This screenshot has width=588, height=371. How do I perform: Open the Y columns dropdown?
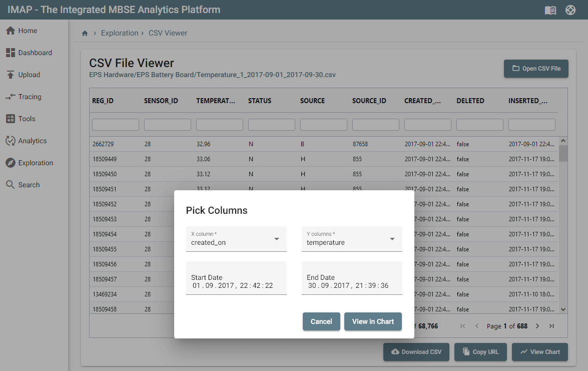352,239
